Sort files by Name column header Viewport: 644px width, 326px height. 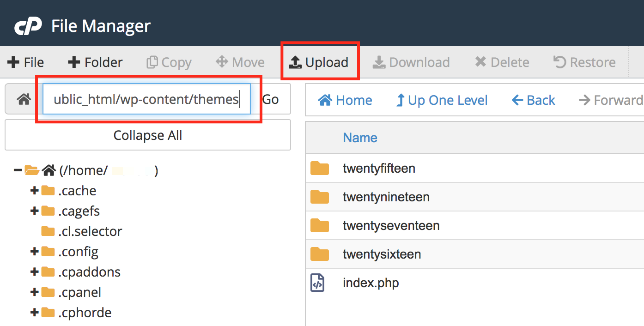pyautogui.click(x=360, y=138)
